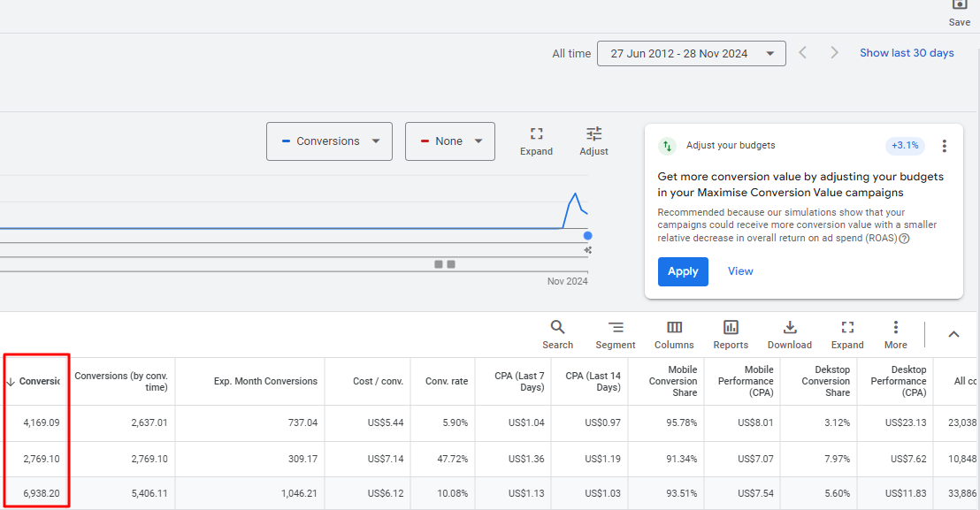Click the chart Adjust icon
Viewport: 980px width, 510px height.
pos(593,133)
